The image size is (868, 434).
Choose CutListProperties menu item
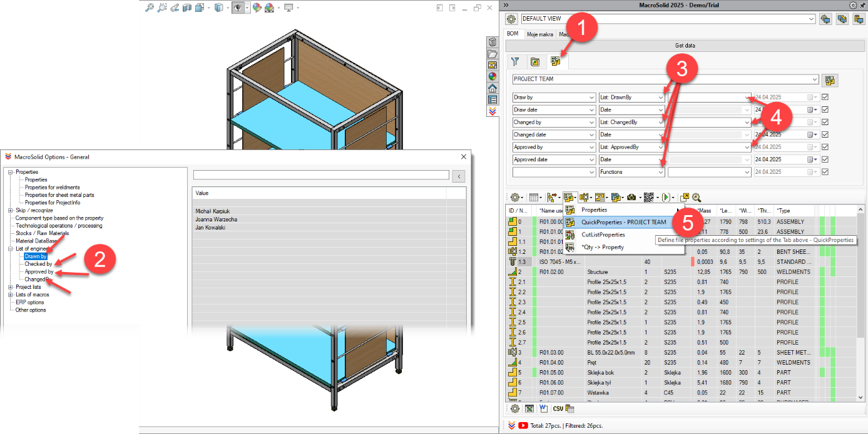click(x=603, y=235)
